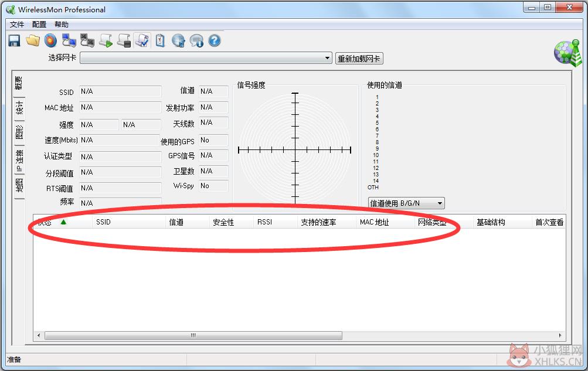588x371 pixels.
Task: Switch to the 概要 vertical tab
Action: click(19, 83)
